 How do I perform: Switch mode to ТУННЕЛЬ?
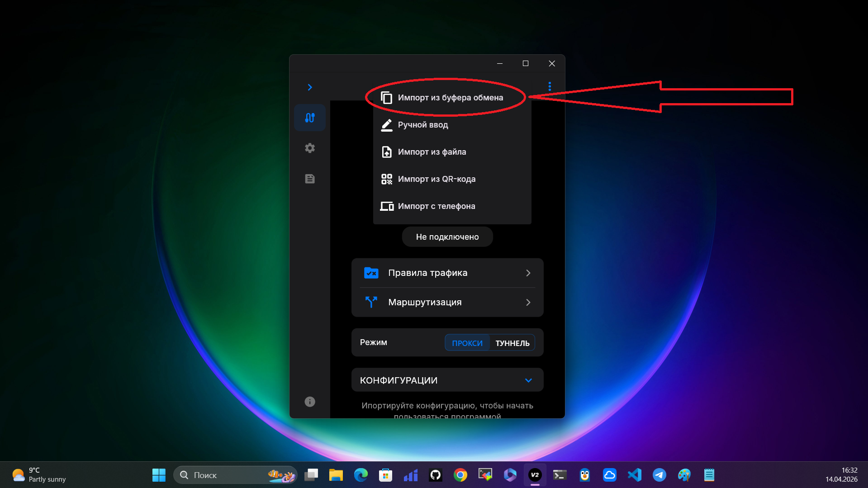coord(512,343)
